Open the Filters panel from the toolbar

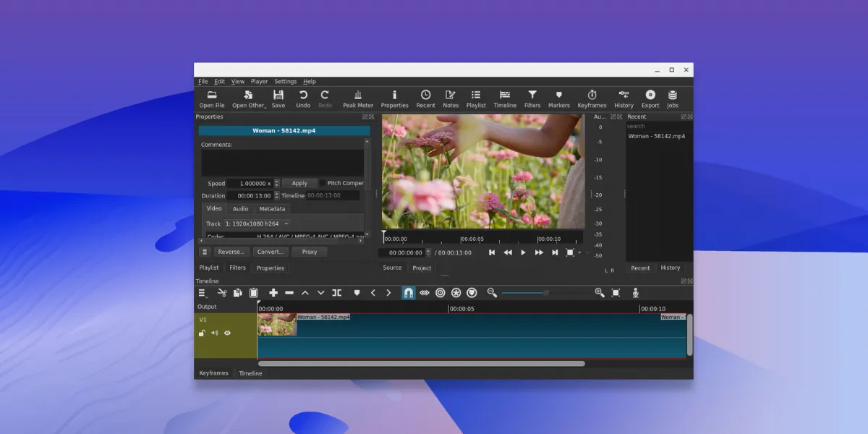(x=532, y=97)
